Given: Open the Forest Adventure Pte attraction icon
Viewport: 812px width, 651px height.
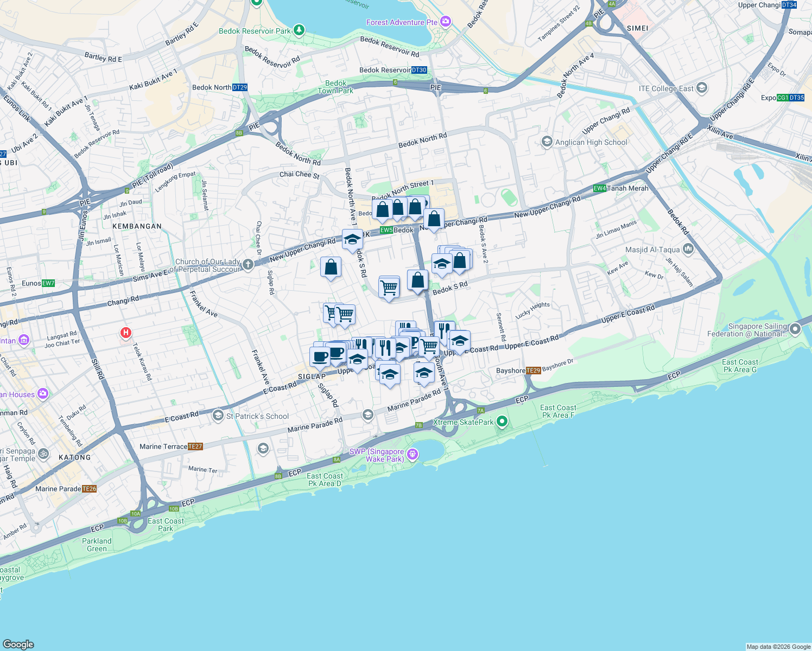Looking at the screenshot, I should click(x=446, y=22).
